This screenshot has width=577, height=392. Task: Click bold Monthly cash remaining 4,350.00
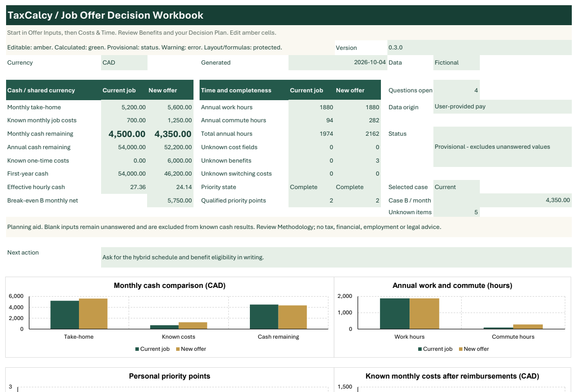tap(170, 134)
